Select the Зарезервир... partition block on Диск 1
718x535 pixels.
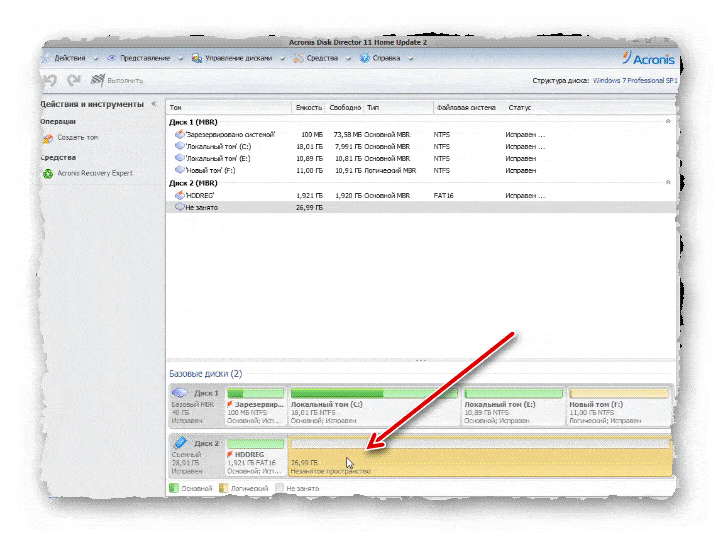(x=256, y=406)
